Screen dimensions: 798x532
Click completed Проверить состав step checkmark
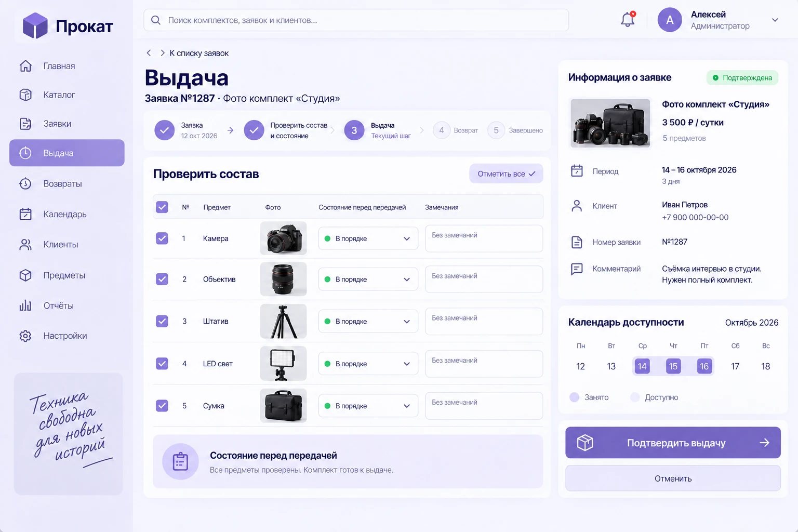(x=254, y=130)
